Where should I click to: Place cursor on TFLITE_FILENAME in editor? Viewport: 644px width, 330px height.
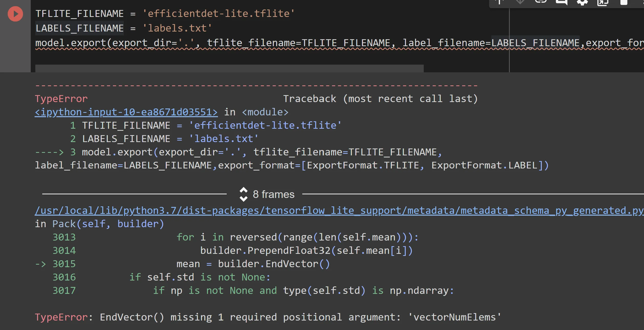pyautogui.click(x=79, y=14)
